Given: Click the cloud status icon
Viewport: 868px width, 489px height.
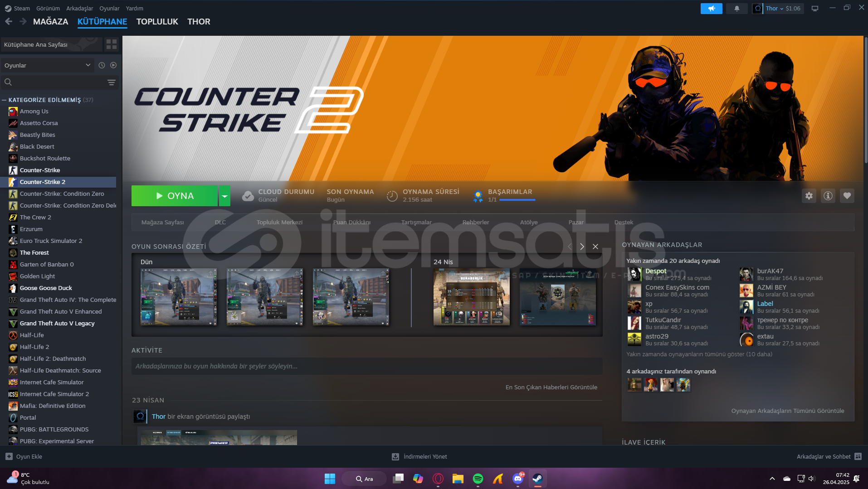Looking at the screenshot, I should click(248, 196).
